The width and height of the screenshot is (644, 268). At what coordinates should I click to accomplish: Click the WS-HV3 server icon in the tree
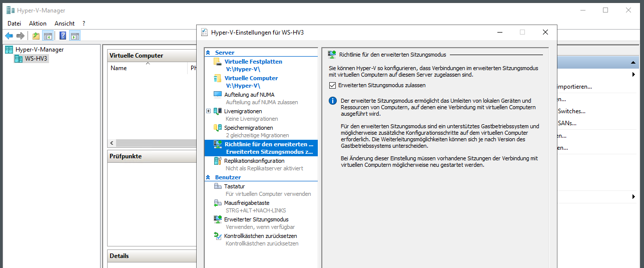[19, 59]
